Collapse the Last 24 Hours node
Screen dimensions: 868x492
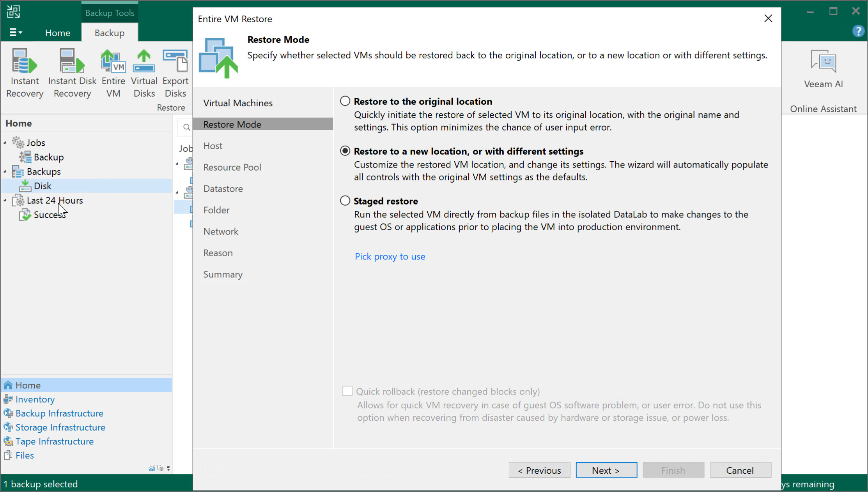point(4,200)
